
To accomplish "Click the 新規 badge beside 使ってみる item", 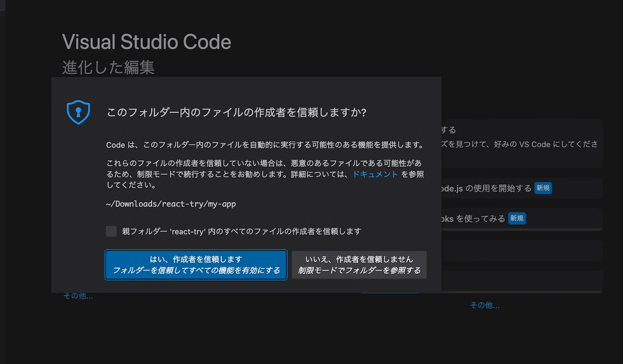I will [517, 219].
